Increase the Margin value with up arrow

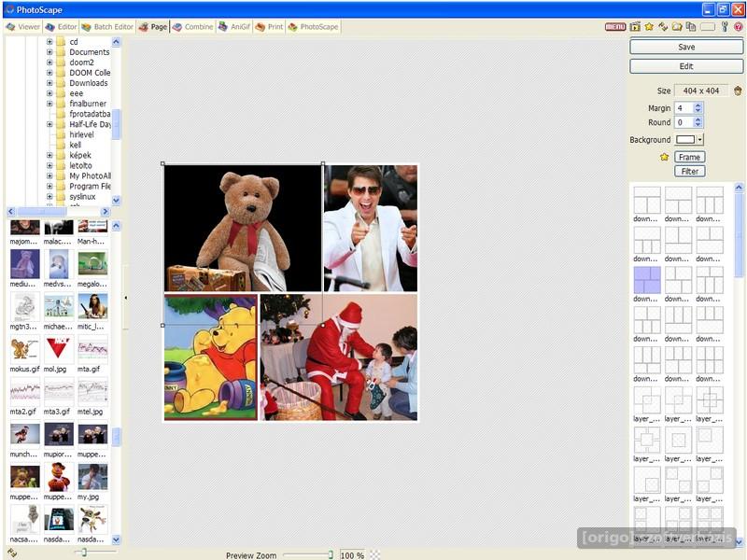point(698,105)
